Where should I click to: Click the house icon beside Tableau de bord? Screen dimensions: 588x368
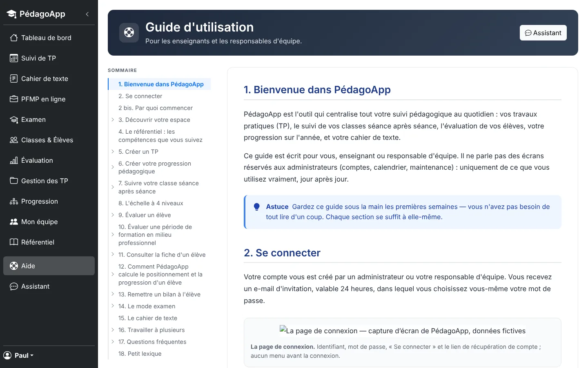(x=14, y=38)
